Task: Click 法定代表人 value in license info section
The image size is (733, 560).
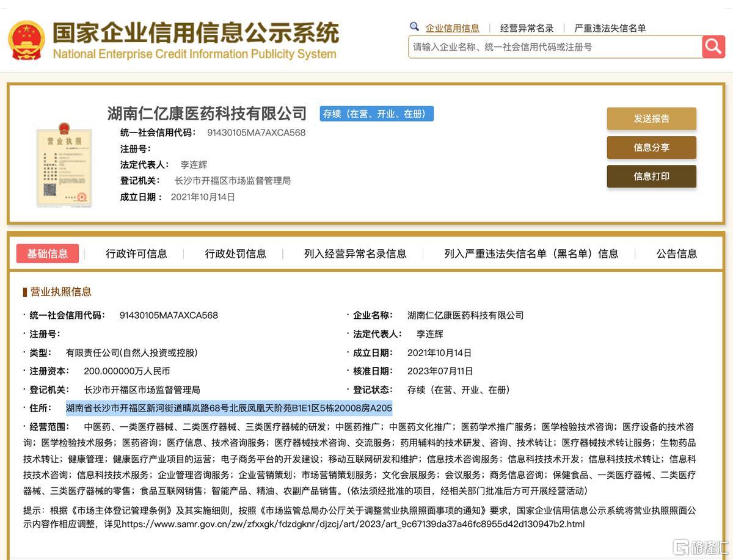Action: point(430,334)
